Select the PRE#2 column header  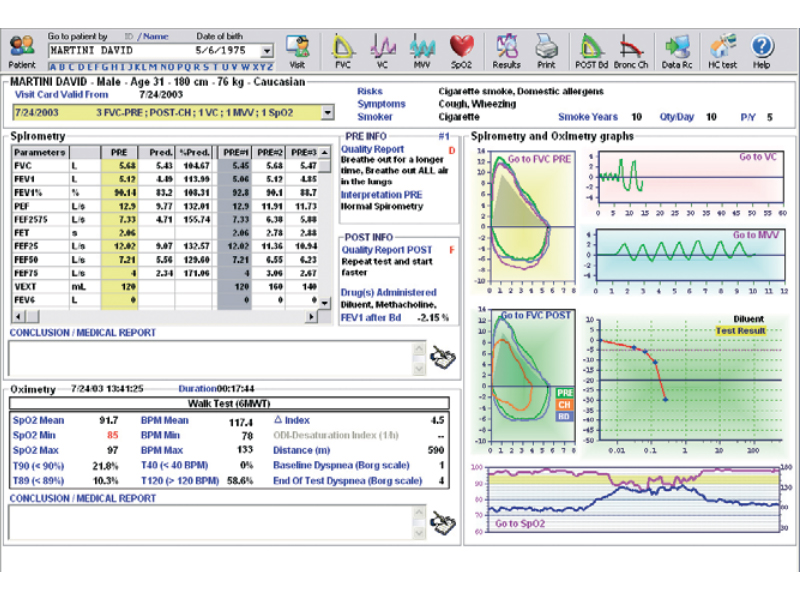tap(269, 152)
